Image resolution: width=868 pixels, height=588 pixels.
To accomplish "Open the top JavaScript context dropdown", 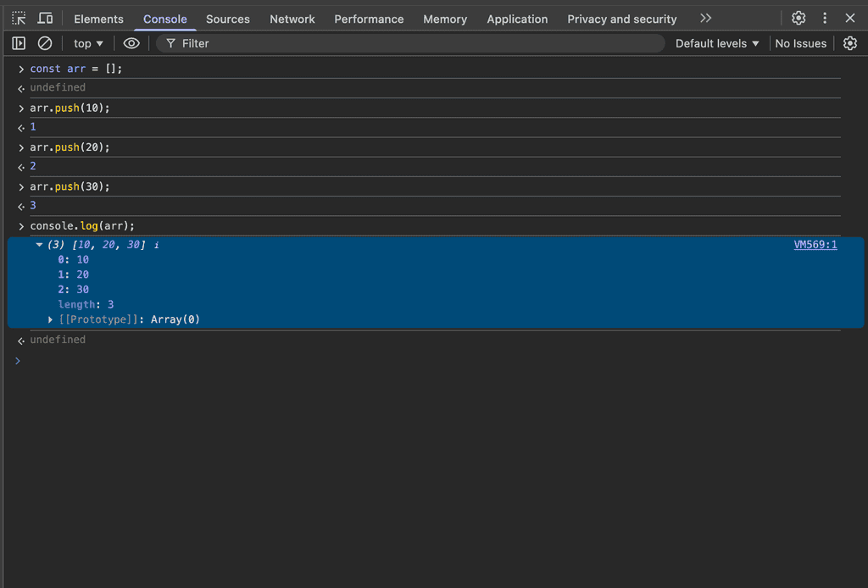I will click(88, 43).
